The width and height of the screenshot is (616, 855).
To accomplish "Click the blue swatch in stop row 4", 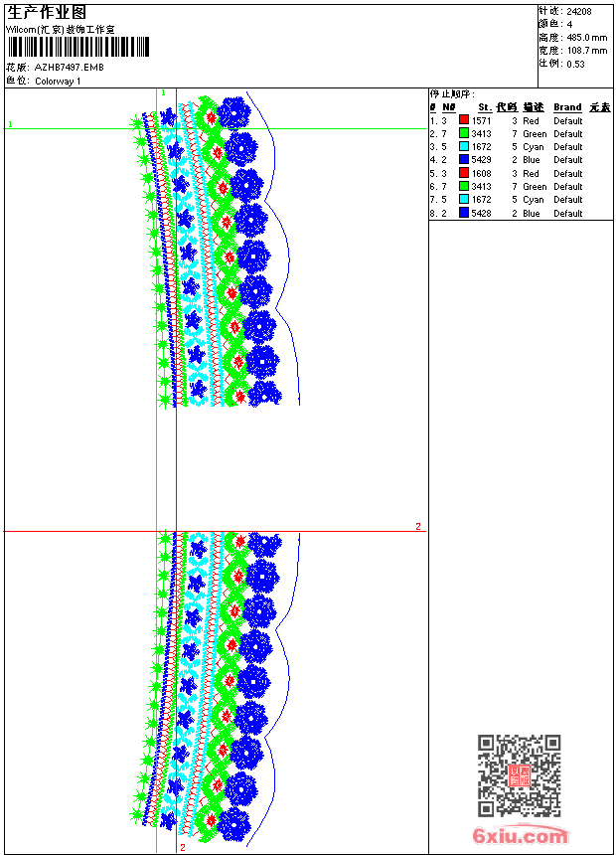I will point(464,159).
